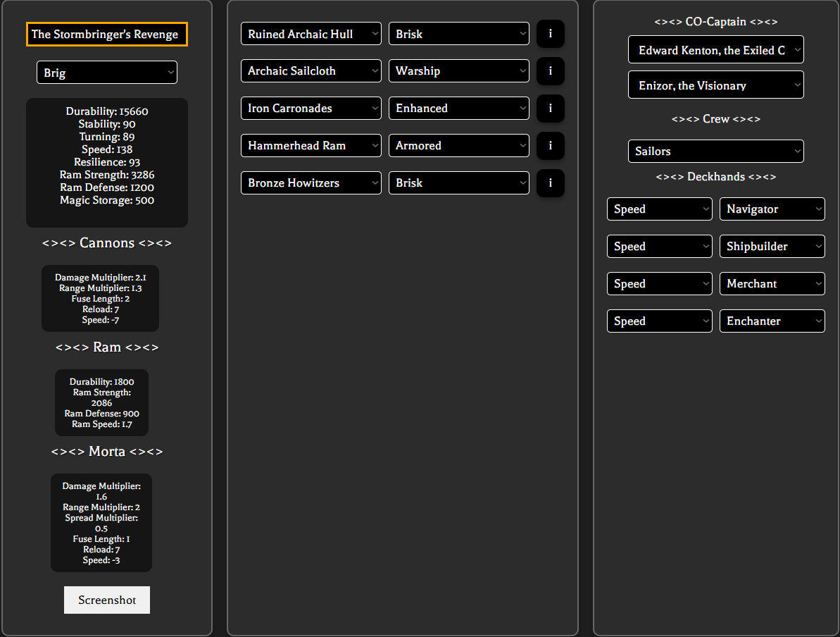The image size is (840, 637).
Task: Click info button for Iron Carronades
Action: (550, 109)
